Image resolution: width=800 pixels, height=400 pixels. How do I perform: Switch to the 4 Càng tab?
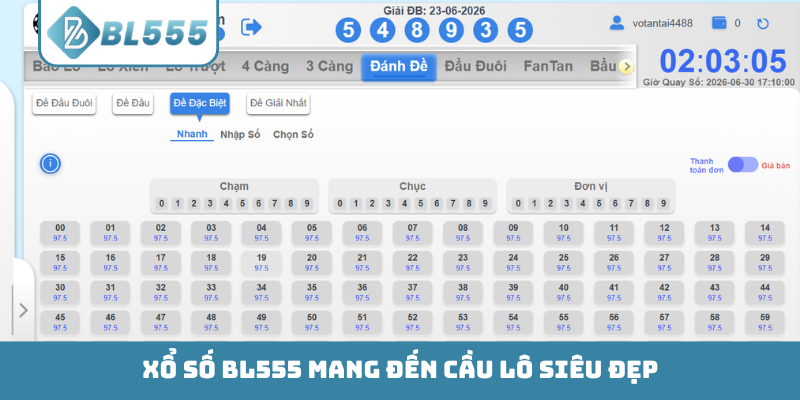coord(265,66)
